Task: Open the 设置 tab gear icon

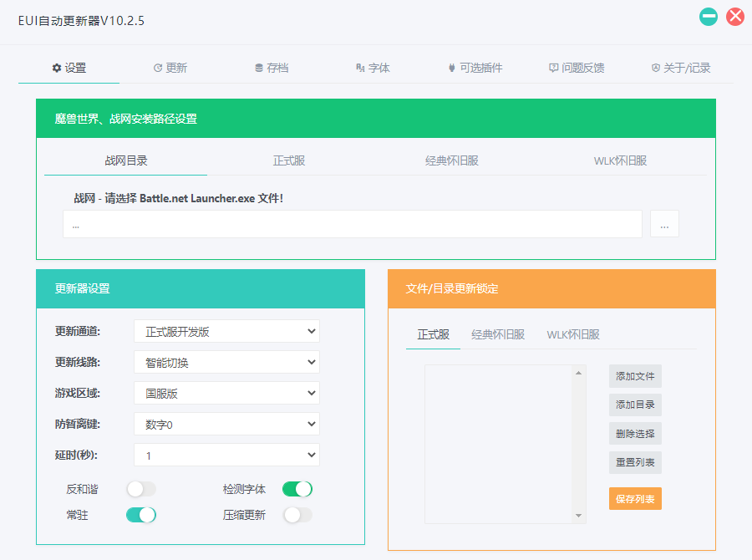Action: point(57,69)
